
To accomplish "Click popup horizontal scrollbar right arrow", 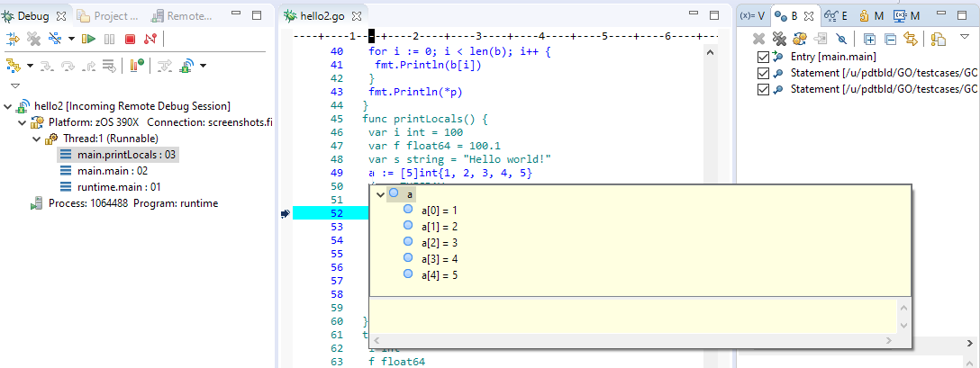I will click(891, 340).
